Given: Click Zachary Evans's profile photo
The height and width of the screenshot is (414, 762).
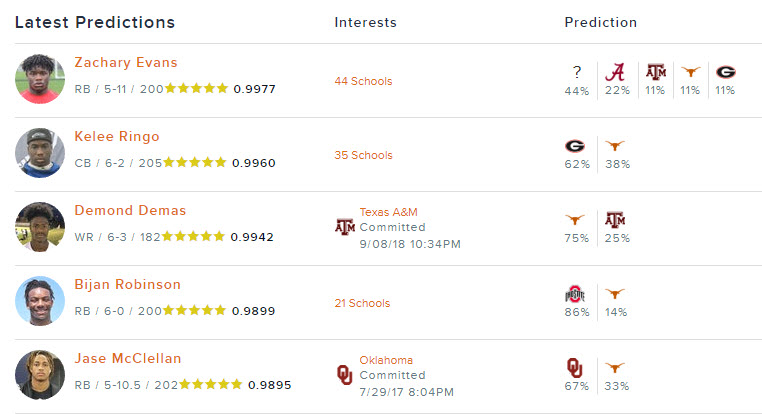Looking at the screenshot, I should pyautogui.click(x=40, y=79).
